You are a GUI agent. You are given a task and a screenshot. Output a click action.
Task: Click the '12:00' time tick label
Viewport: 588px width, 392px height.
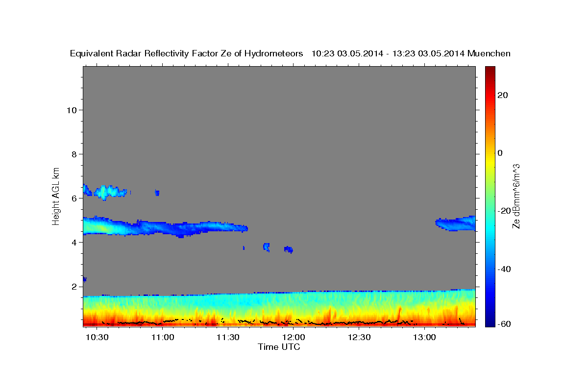(294, 338)
